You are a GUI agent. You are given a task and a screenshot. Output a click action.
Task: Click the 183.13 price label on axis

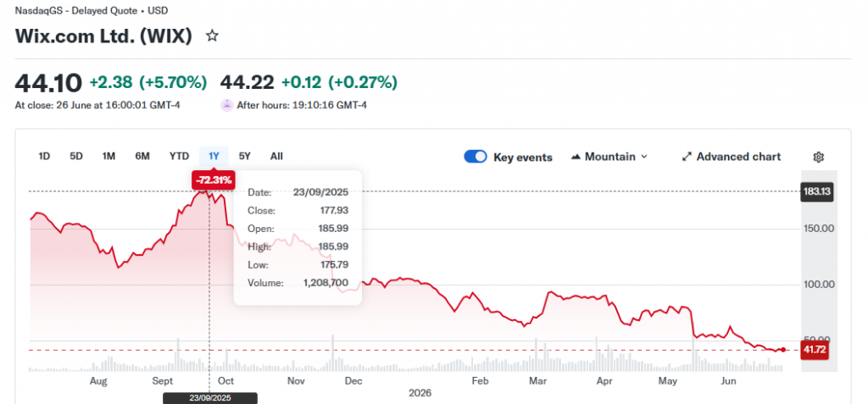[818, 192]
